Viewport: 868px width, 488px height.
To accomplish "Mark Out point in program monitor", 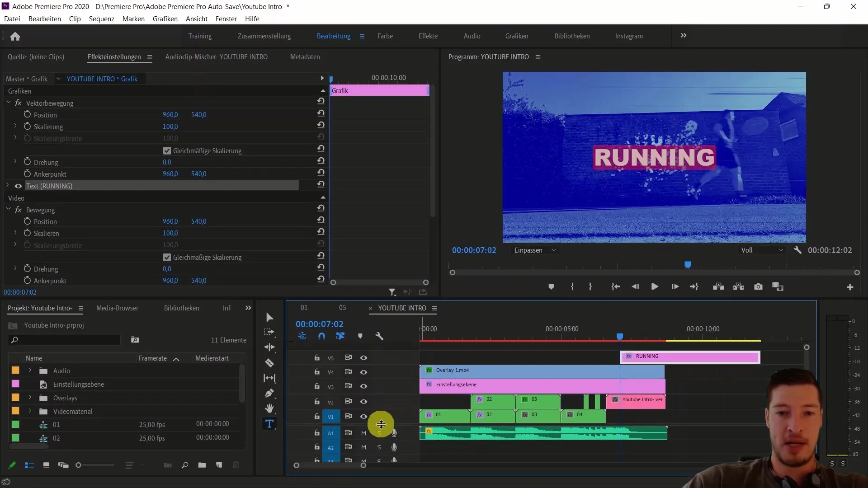I will 590,287.
